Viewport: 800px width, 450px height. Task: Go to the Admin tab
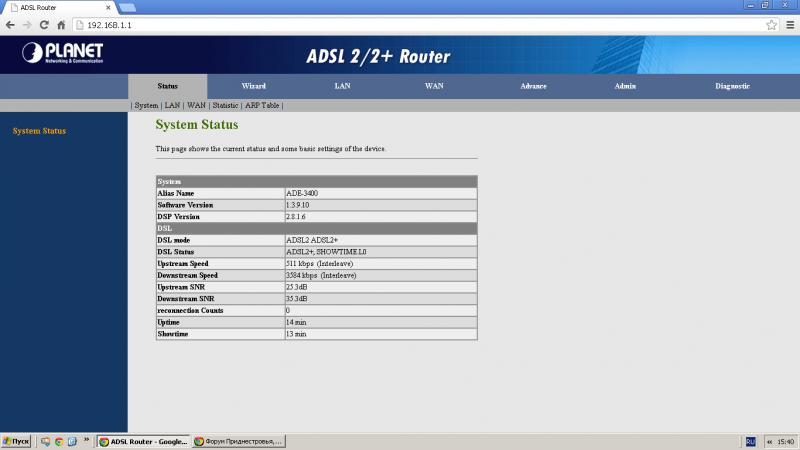coord(625,86)
